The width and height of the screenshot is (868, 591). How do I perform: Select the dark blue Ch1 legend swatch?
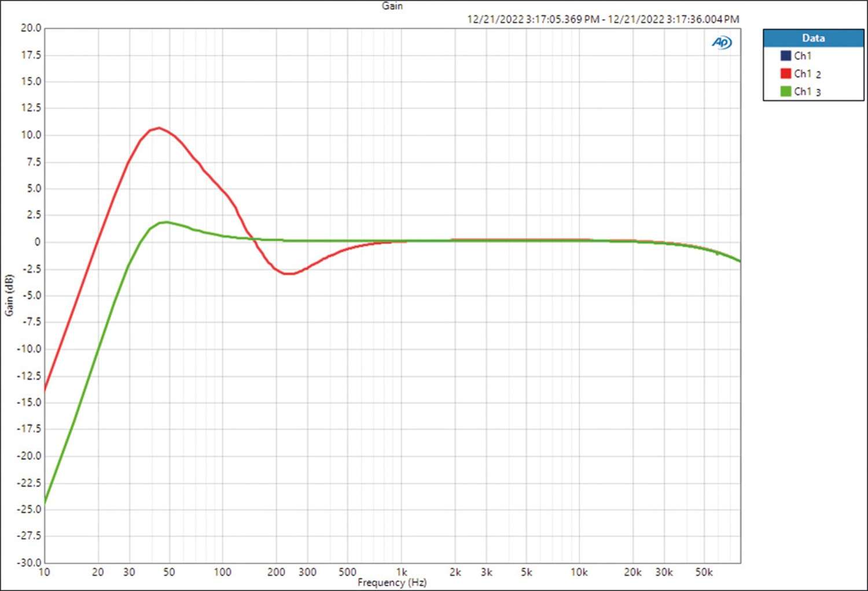tap(785, 56)
